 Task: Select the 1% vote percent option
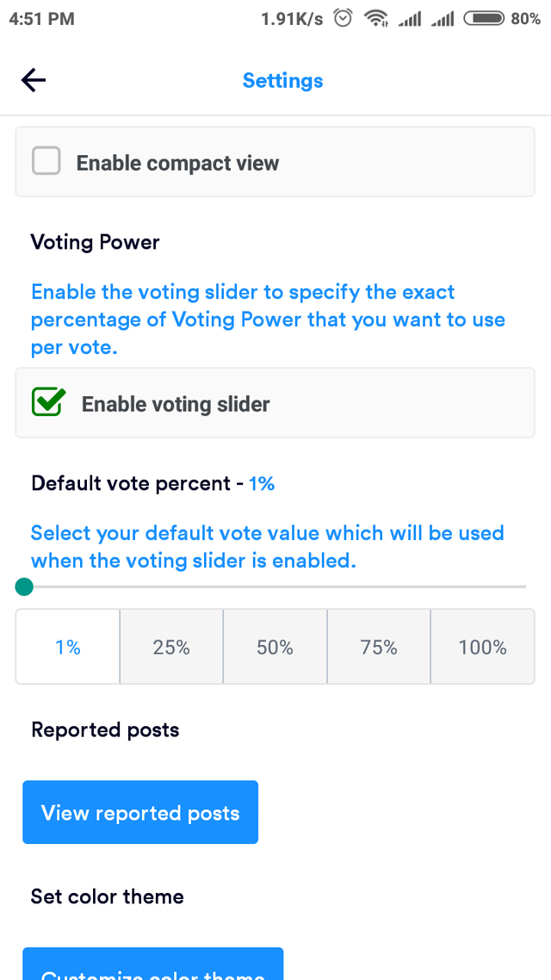pyautogui.click(x=67, y=647)
